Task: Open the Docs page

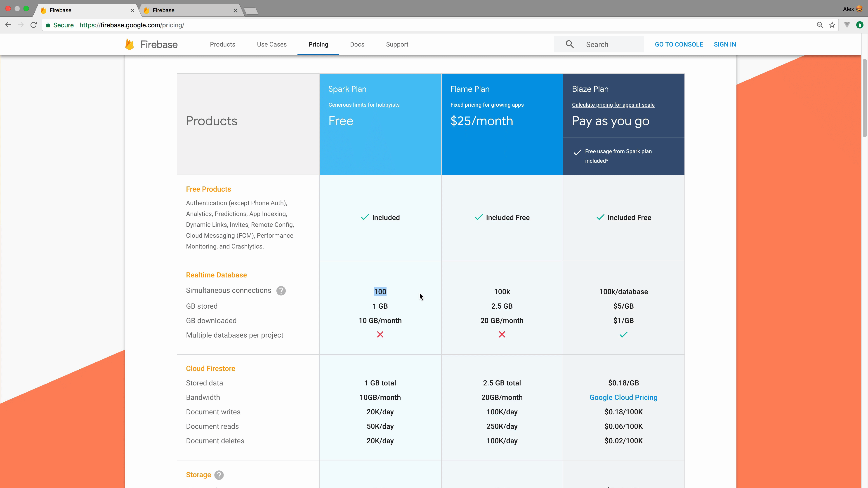Action: pos(357,45)
